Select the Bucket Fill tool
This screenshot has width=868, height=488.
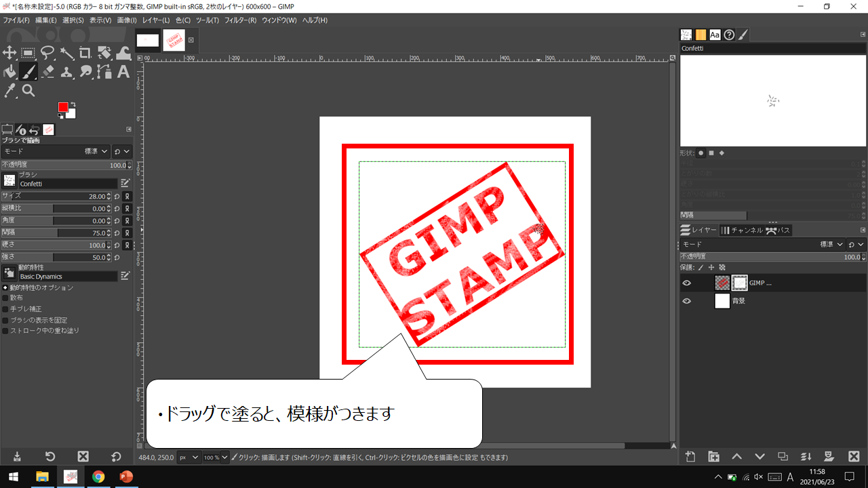[9, 71]
